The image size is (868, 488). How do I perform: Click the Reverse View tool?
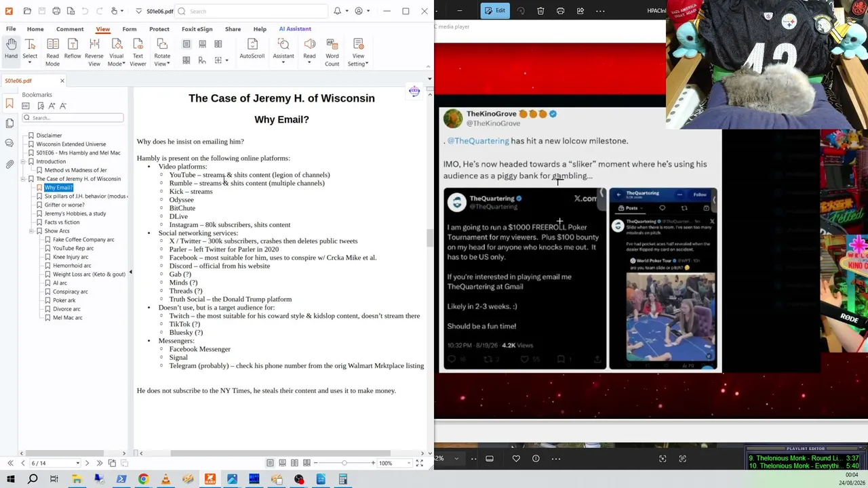coord(94,52)
